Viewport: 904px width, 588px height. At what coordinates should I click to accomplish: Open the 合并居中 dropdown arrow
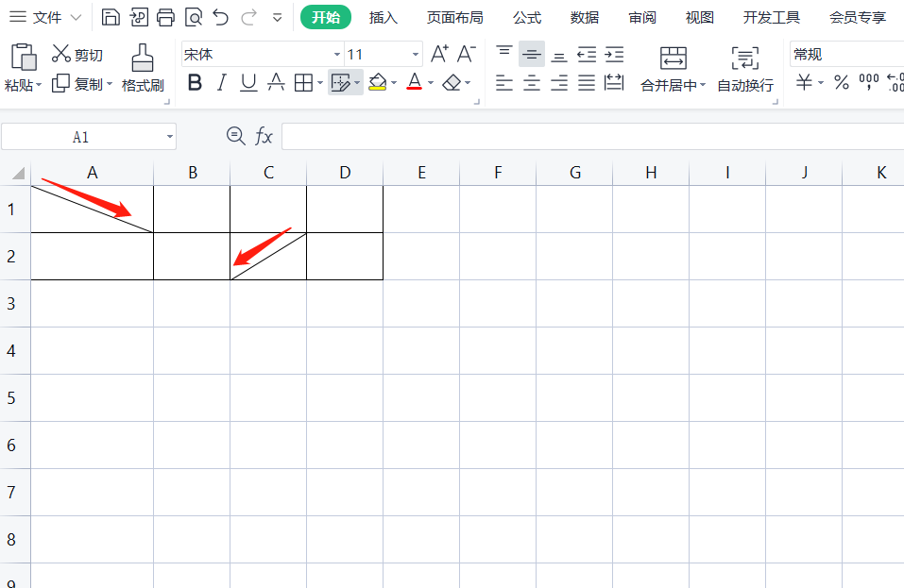click(703, 85)
